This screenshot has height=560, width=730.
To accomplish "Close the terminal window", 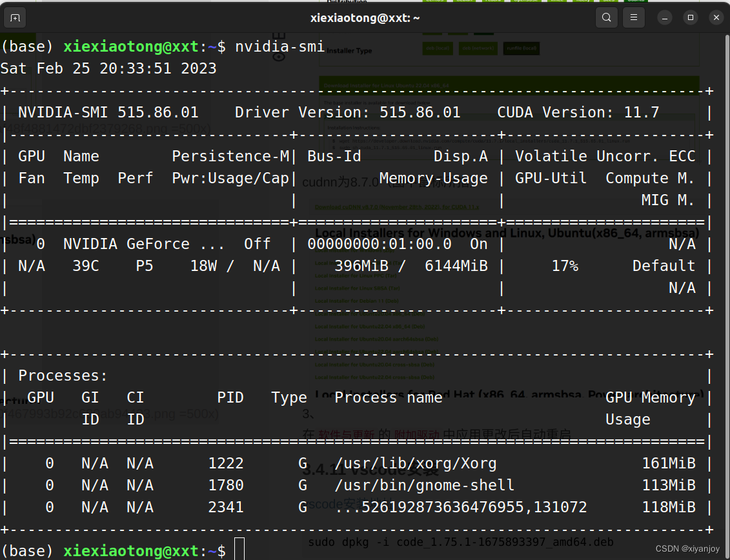I will click(x=716, y=17).
